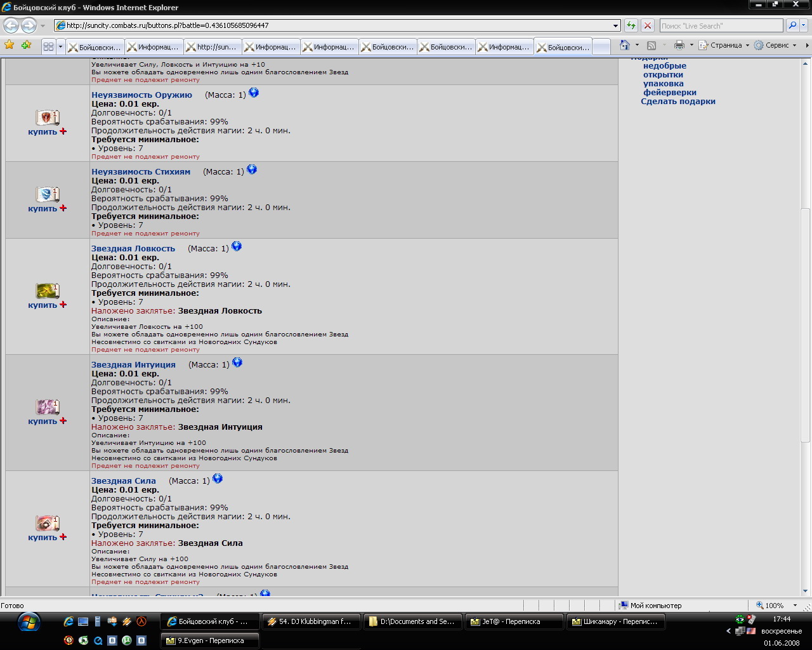The height and width of the screenshot is (650, 812).
Task: Switch to the 54. DJ Klubbingman taskbar window
Action: point(311,621)
